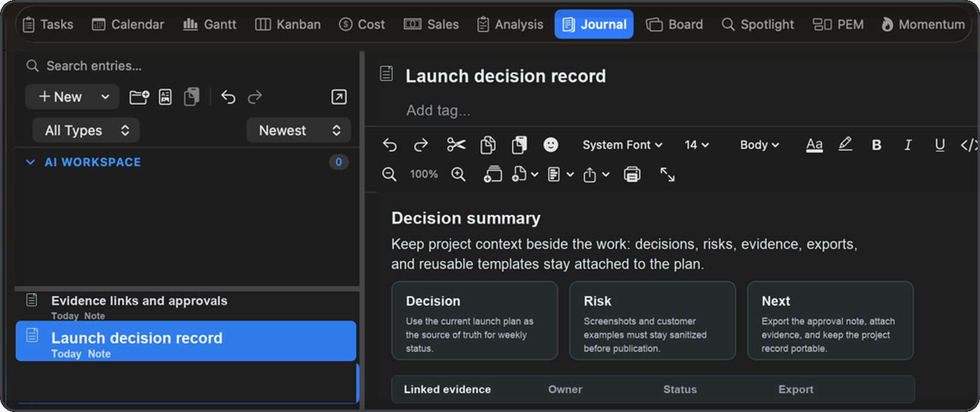Click the Add tag field

439,110
